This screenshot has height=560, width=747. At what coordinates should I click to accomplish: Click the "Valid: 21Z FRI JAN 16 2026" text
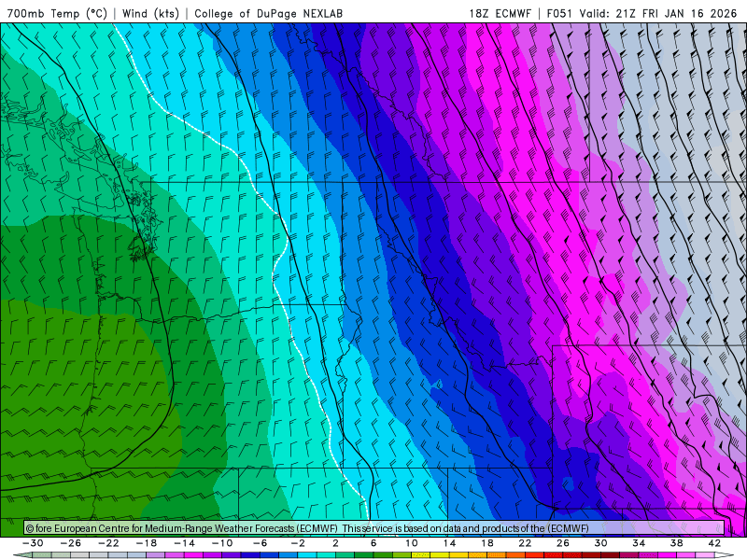pos(658,13)
